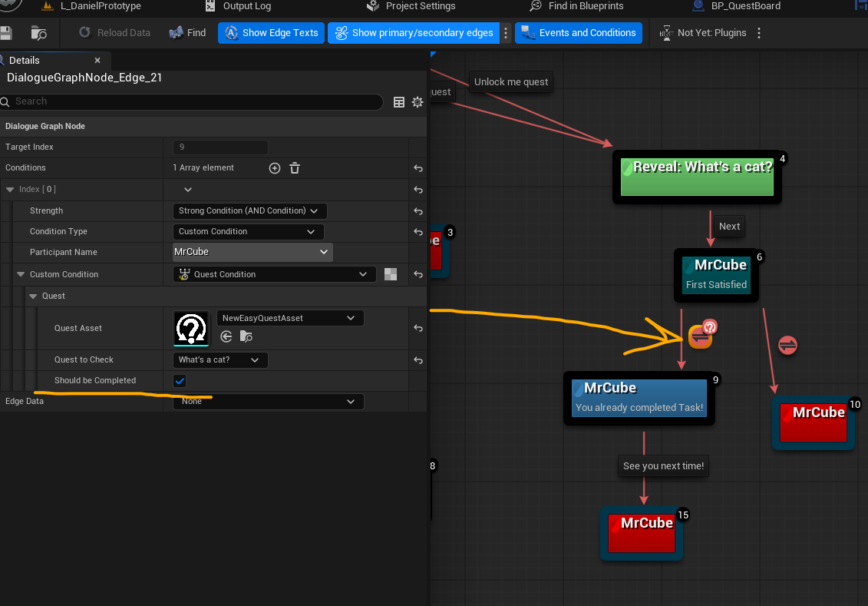Click the Not Yet: Plugins button
This screenshot has width=868, height=606.
712,33
